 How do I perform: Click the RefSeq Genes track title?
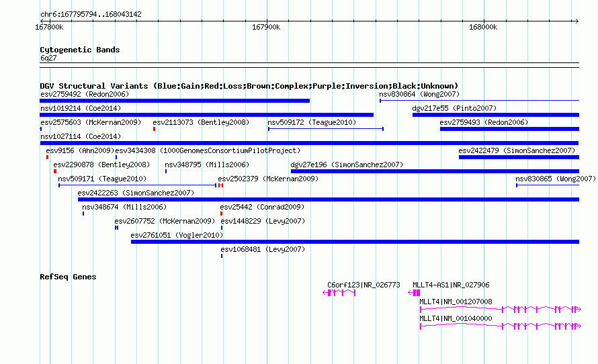[68, 277]
